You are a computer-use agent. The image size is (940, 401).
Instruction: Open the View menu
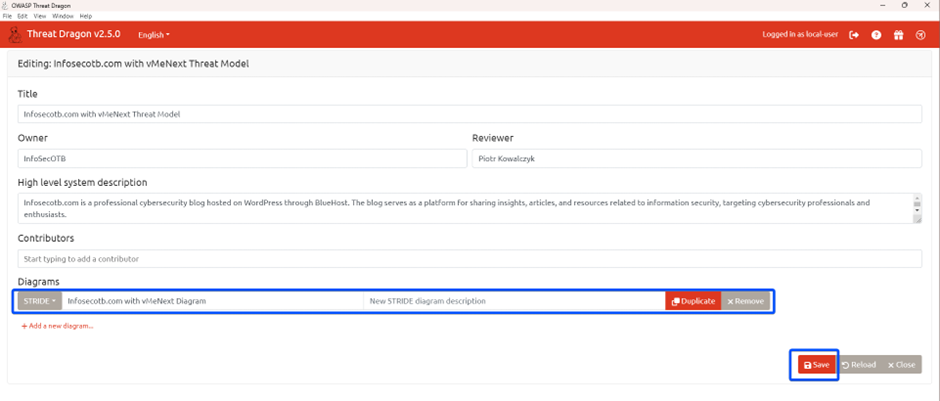pos(38,16)
